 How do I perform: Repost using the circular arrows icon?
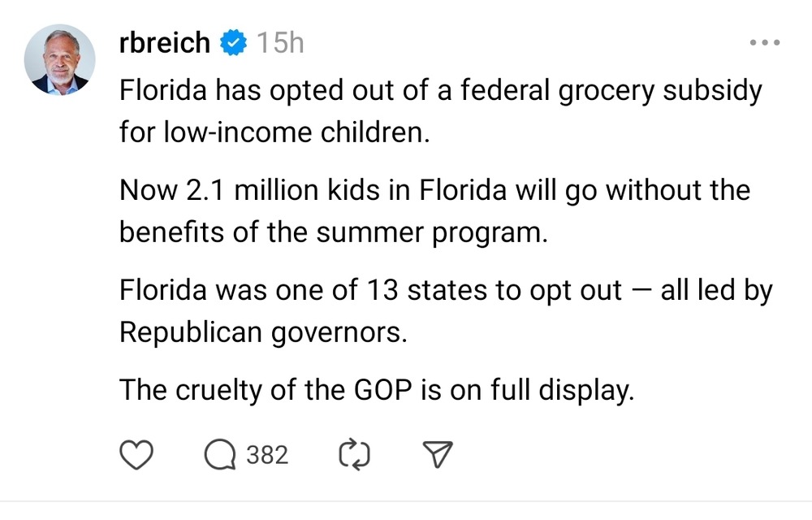pos(354,455)
